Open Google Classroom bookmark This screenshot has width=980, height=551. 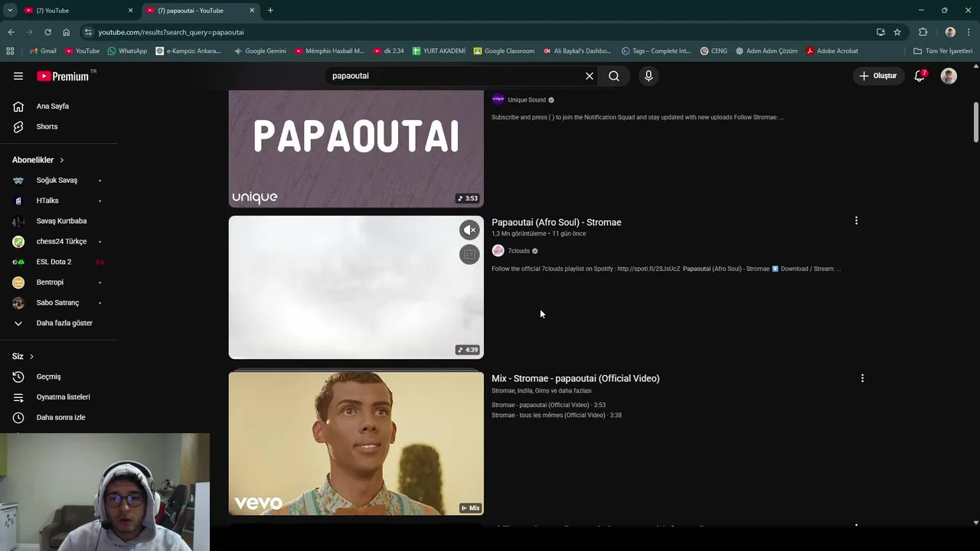[504, 51]
